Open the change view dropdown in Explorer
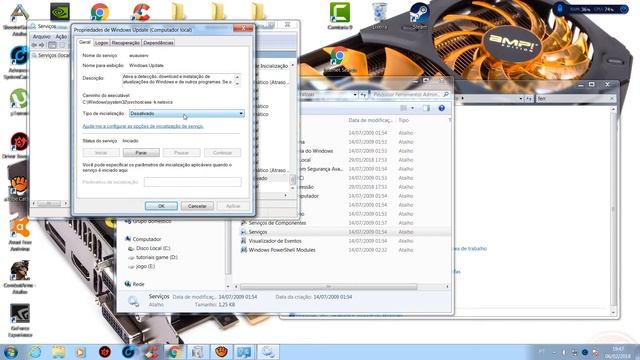Screen dimensions: 640x360 coord(412,108)
